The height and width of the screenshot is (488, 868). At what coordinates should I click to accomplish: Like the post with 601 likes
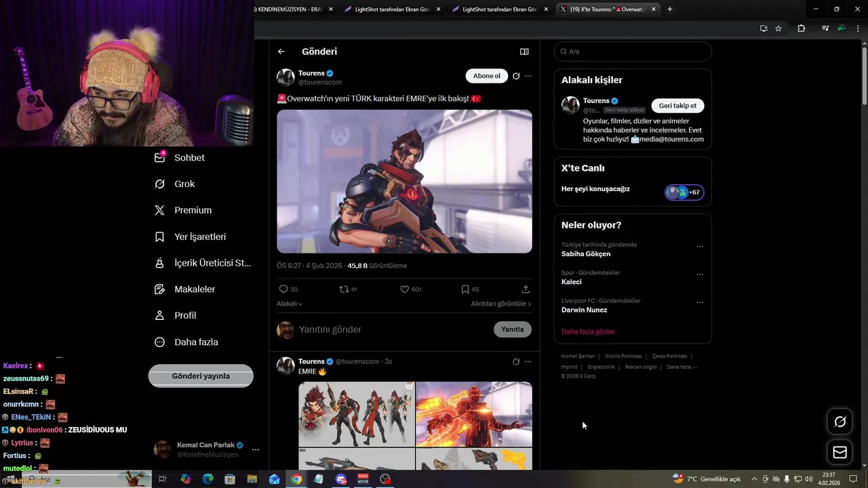pyautogui.click(x=410, y=289)
